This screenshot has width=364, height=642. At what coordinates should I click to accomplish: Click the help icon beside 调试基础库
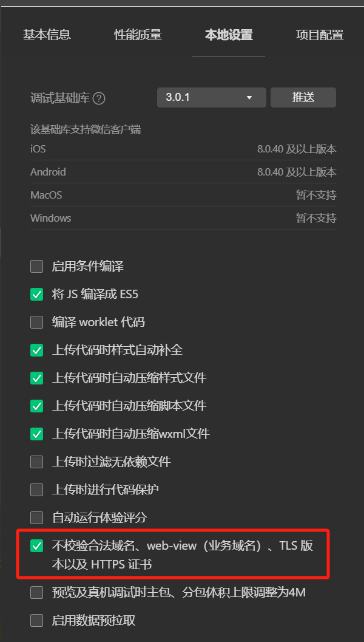pyautogui.click(x=99, y=98)
